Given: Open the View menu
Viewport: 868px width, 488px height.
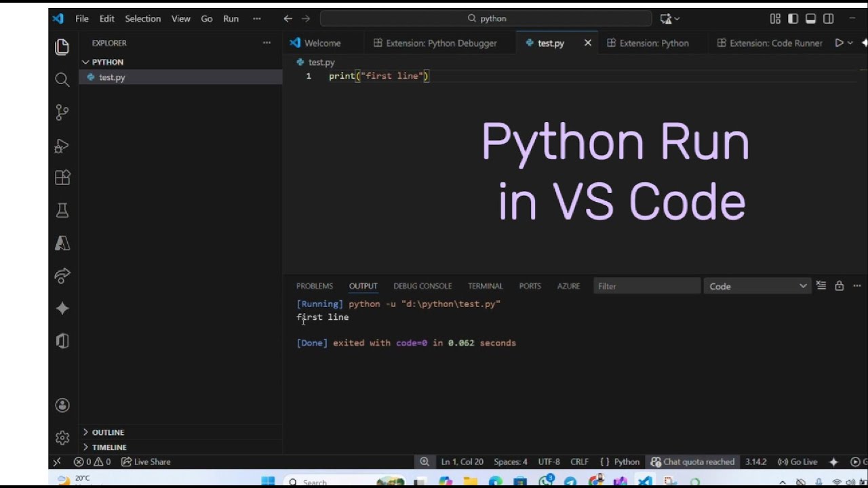Looking at the screenshot, I should coord(181,19).
